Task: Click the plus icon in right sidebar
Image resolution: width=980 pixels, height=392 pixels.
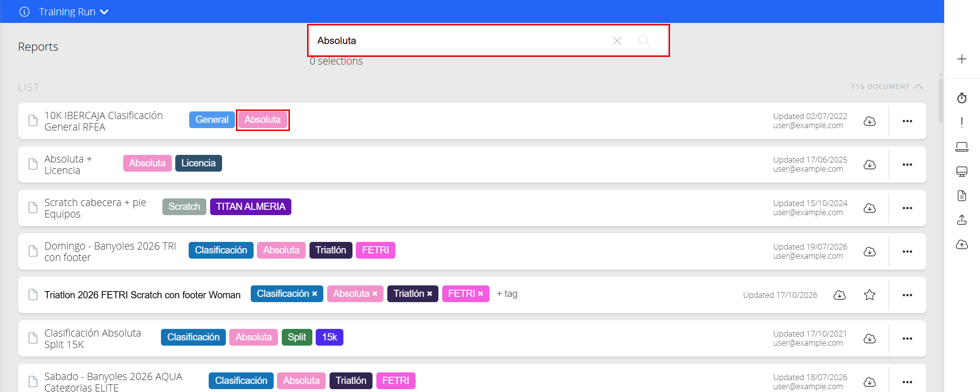Action: tap(962, 59)
